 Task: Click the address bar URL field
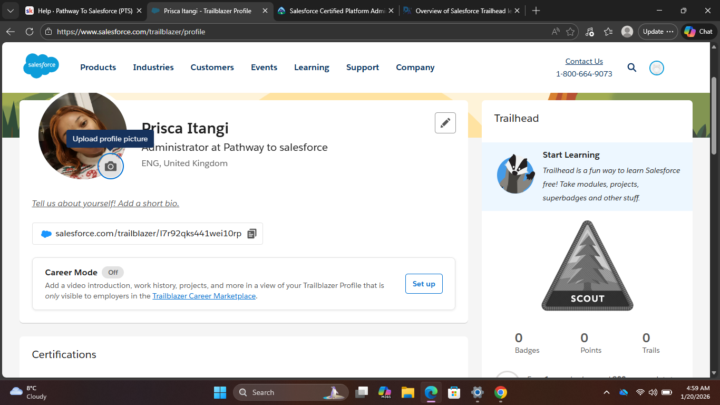pyautogui.click(x=294, y=32)
